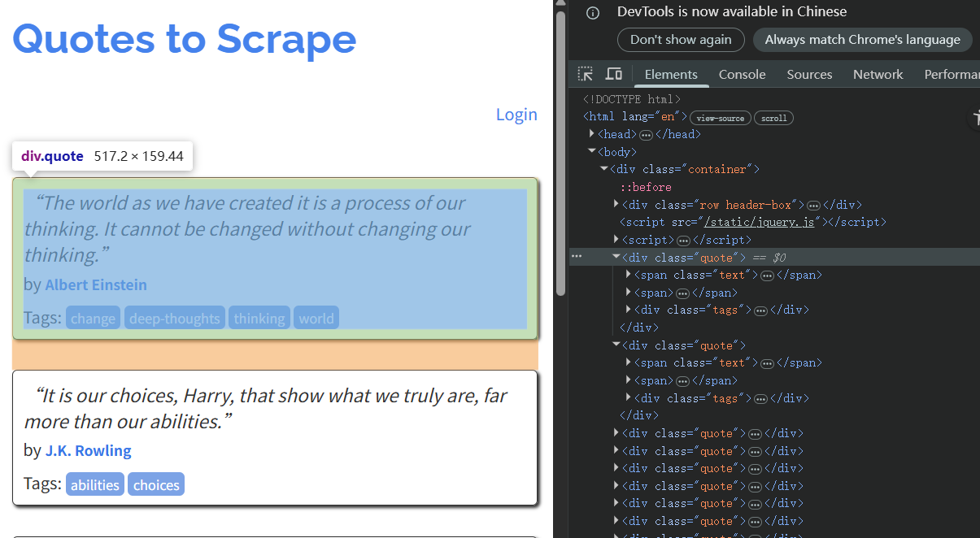Image resolution: width=980 pixels, height=538 pixels.
Task: Collapse the div container node
Action: (604, 168)
